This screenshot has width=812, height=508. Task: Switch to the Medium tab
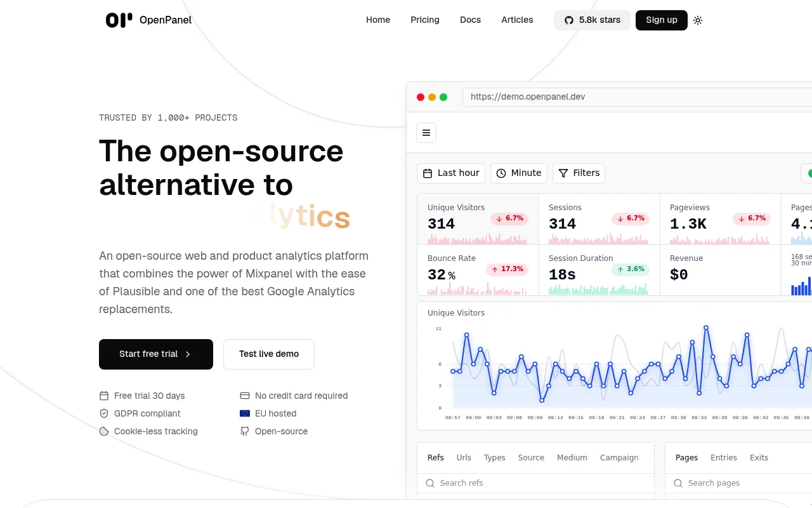(572, 458)
